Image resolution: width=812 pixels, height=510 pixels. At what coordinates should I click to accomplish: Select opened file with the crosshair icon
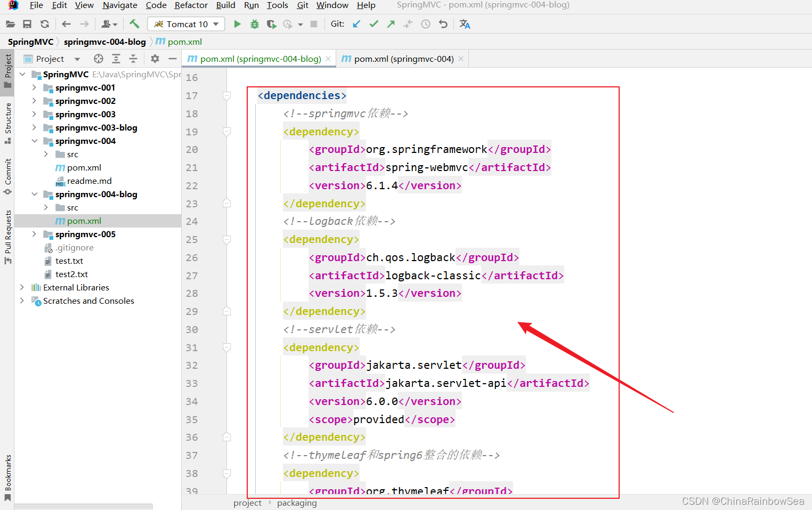click(x=98, y=59)
